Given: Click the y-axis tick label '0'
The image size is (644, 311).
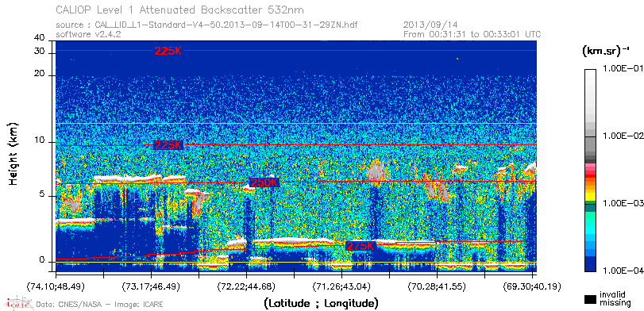Looking at the screenshot, I should [42, 260].
